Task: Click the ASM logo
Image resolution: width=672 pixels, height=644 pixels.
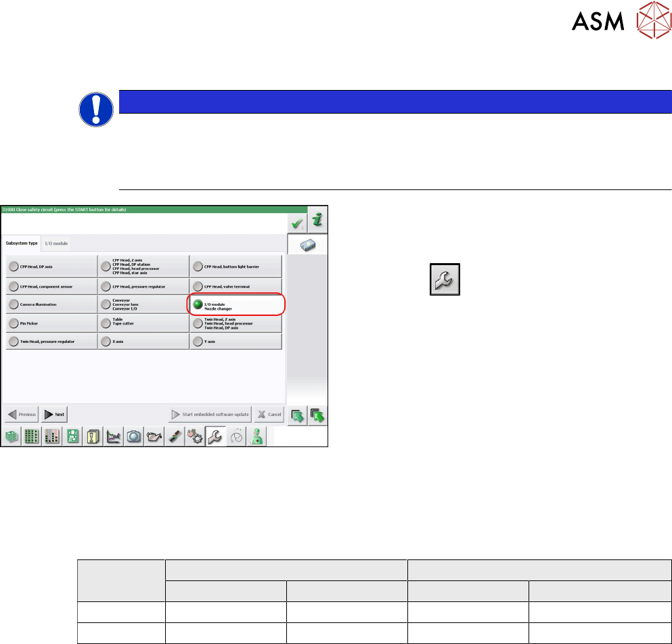Action: pyautogui.click(x=621, y=20)
